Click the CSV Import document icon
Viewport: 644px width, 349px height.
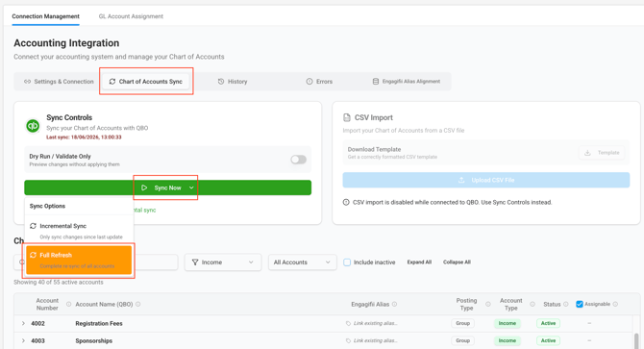click(x=347, y=118)
